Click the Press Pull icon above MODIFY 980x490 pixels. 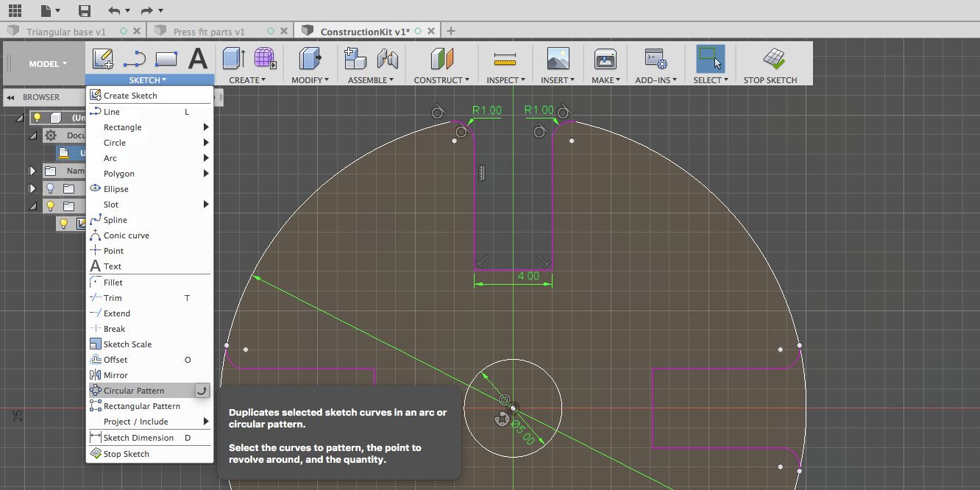click(x=310, y=59)
